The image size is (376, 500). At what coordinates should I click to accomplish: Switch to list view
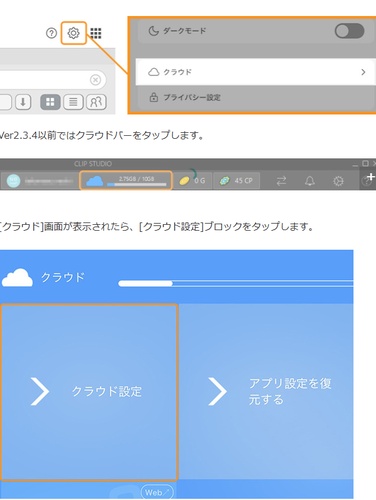pyautogui.click(x=73, y=102)
